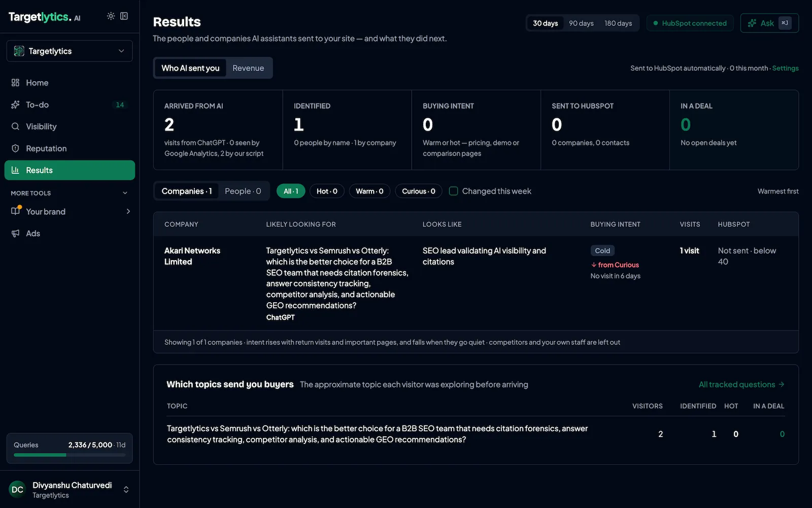The image size is (812, 508).
Task: Open the user account menu chevrons
Action: click(126, 490)
